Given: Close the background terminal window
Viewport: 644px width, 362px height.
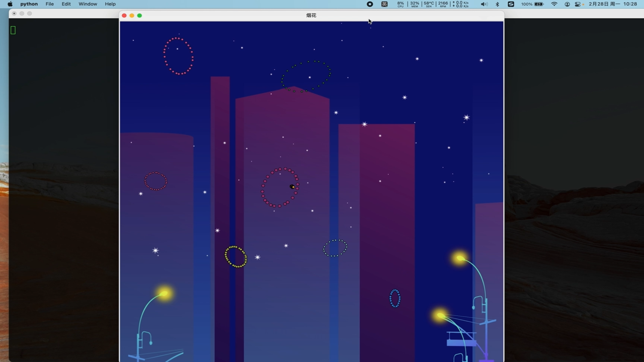Looking at the screenshot, I should (x=14, y=13).
